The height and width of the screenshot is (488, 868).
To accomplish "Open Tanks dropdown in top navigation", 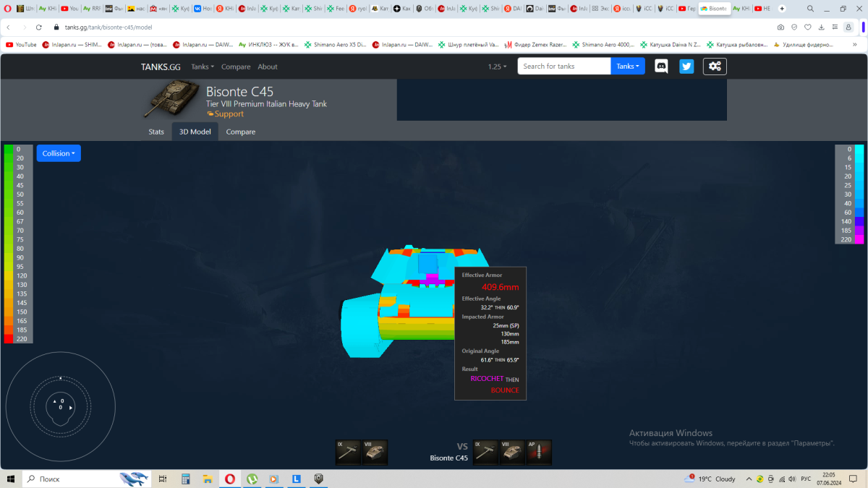I will tap(203, 67).
